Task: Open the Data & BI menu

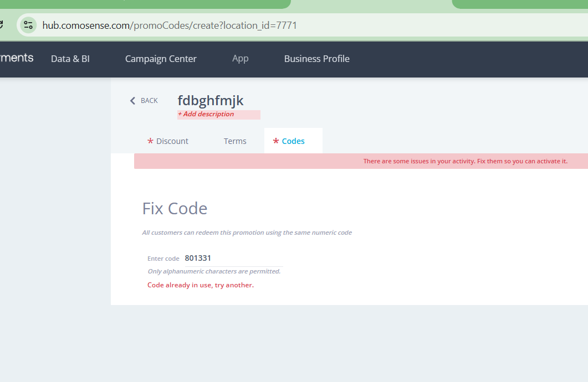Action: (x=70, y=59)
